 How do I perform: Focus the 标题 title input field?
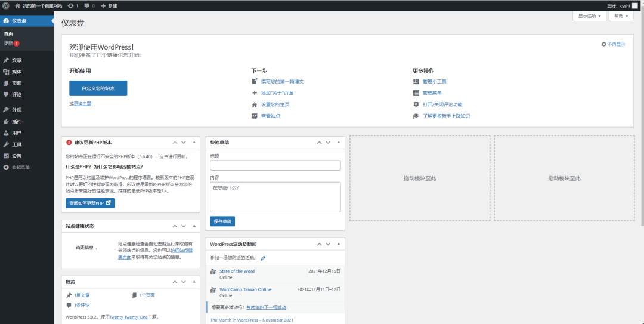275,165
